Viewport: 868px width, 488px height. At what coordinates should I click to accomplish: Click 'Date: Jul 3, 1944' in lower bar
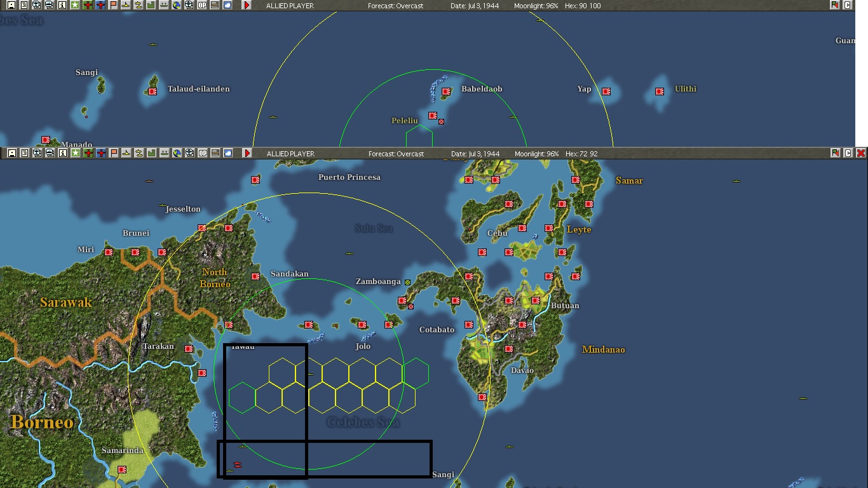point(475,154)
